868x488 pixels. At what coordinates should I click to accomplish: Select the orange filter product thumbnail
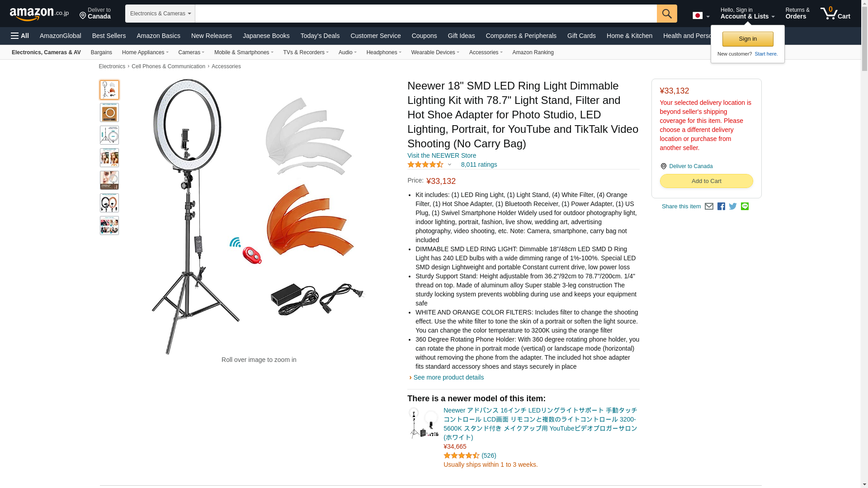point(109,113)
